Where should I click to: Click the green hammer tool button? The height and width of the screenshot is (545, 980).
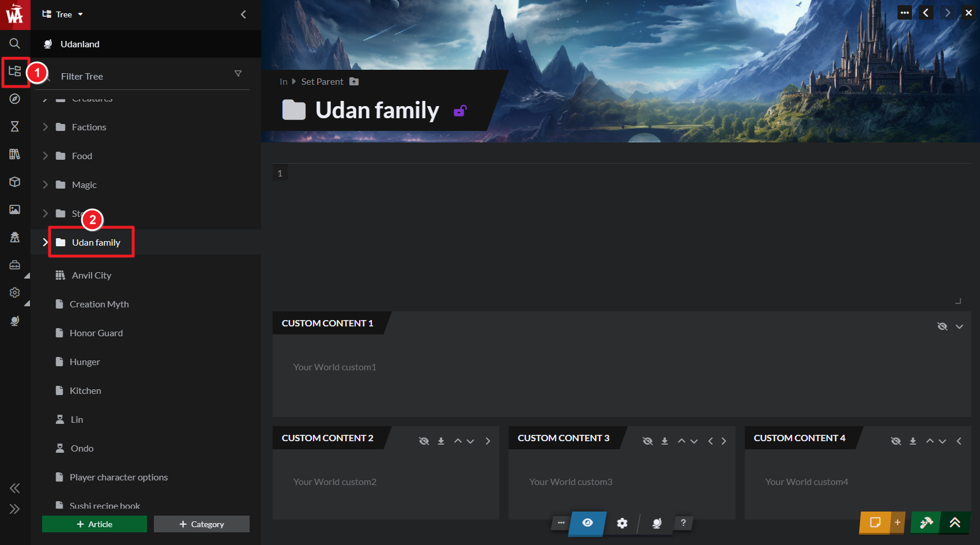pyautogui.click(x=926, y=523)
